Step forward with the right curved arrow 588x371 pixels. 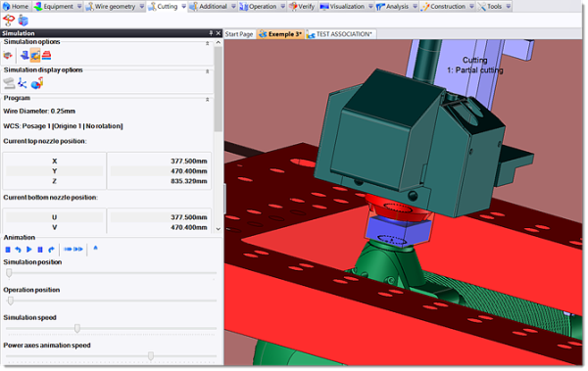(51, 250)
